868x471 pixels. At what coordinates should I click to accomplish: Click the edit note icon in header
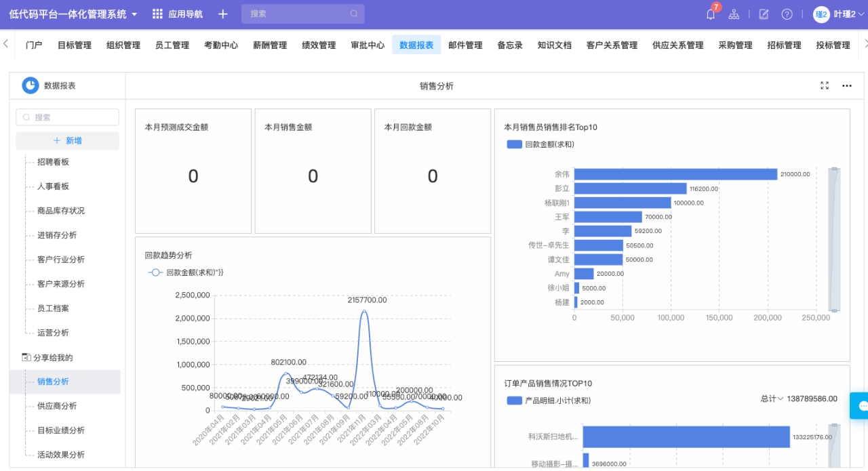click(764, 14)
